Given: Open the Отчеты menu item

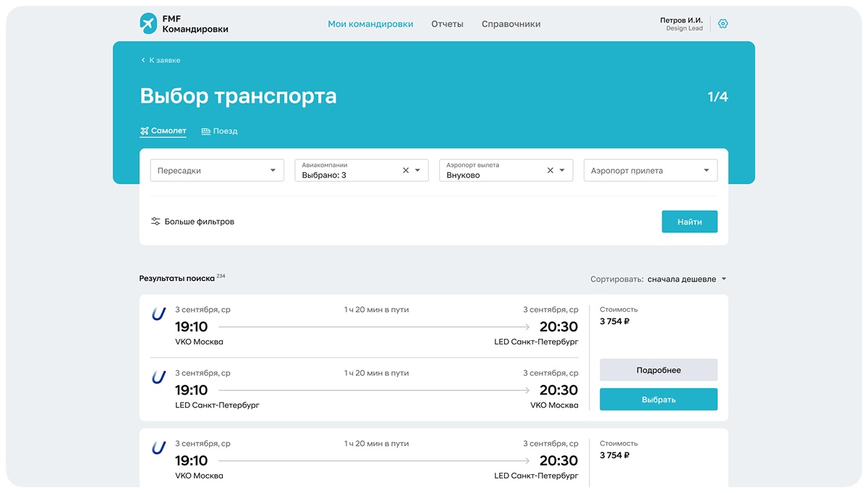Looking at the screenshot, I should [447, 23].
